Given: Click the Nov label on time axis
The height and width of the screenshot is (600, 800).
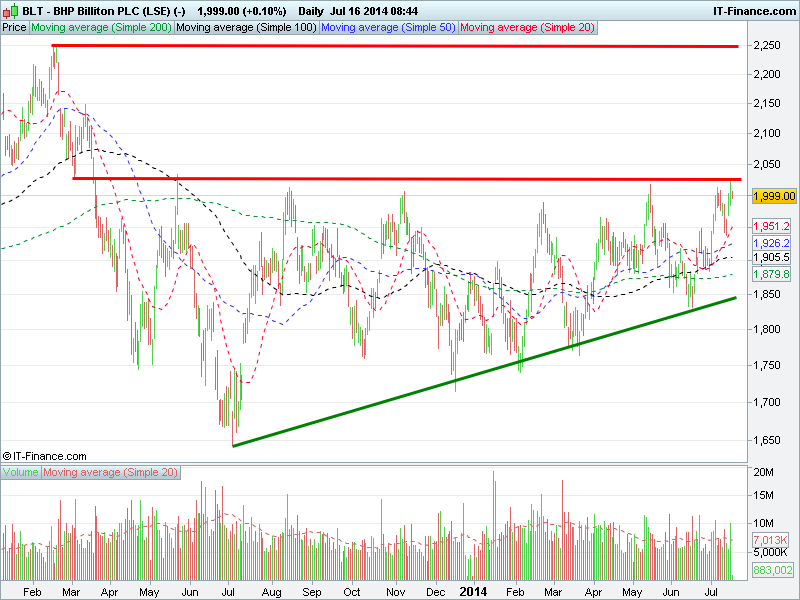Looking at the screenshot, I should click(x=395, y=592).
